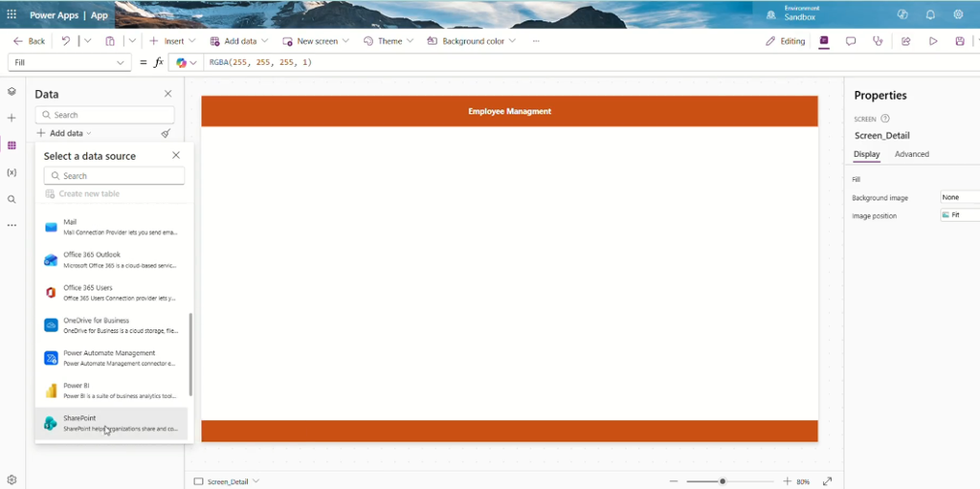
Task: Select Power Automate Management connector
Action: [111, 358]
